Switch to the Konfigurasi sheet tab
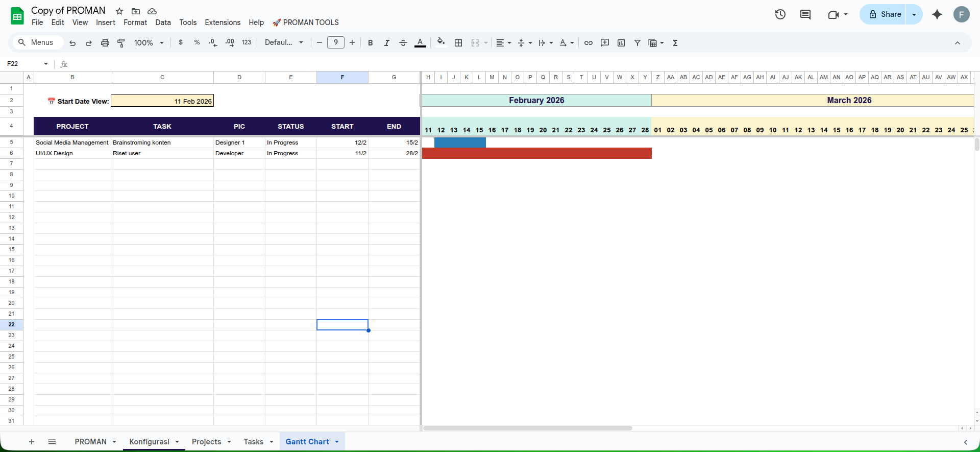The width and height of the screenshot is (980, 452). pos(149,442)
